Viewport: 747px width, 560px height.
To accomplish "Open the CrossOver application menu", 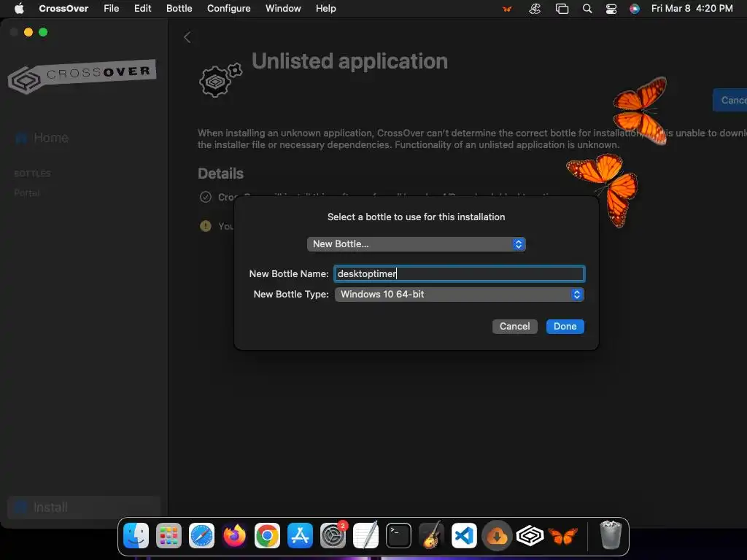I will [63, 8].
